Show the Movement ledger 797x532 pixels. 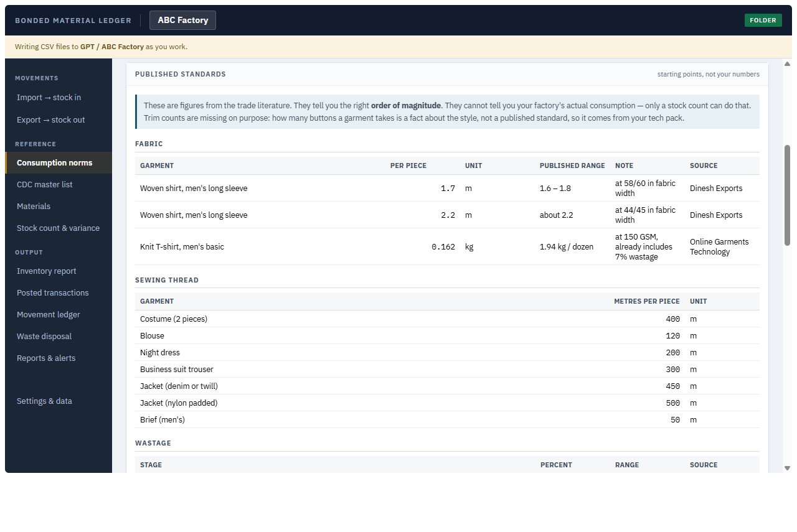(59, 315)
